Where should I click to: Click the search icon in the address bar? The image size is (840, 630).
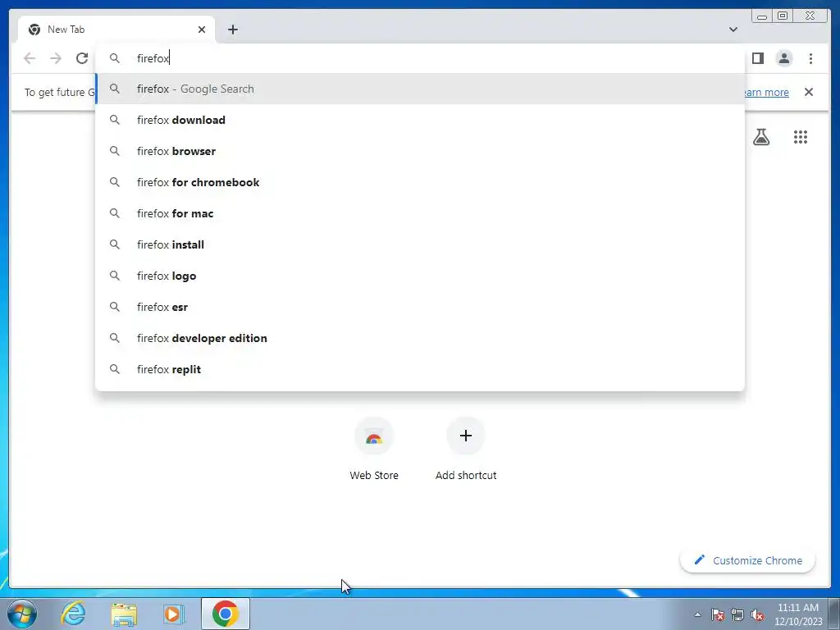tap(115, 58)
